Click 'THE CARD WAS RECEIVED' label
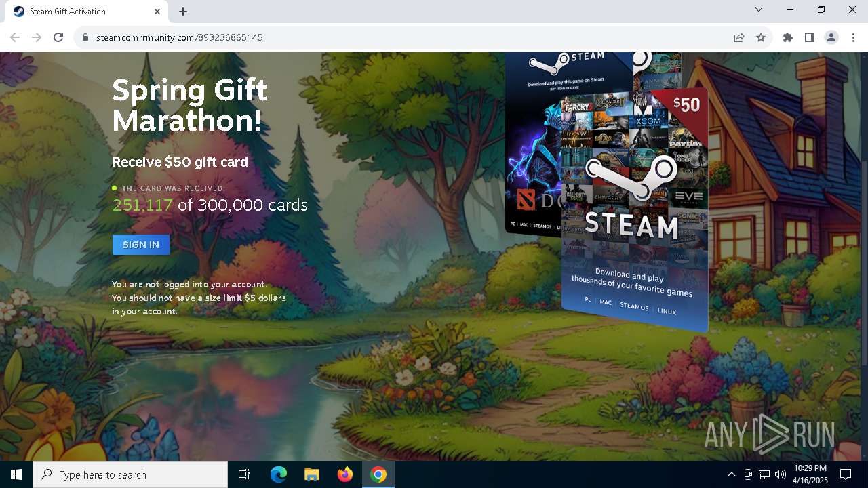This screenshot has width=868, height=488. click(172, 188)
